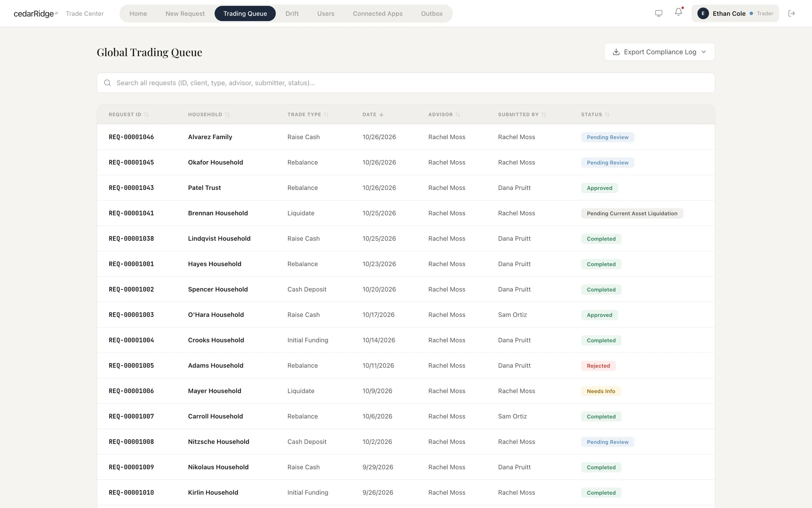Click the Kirlin Household entry
The width and height of the screenshot is (812, 508).
tap(213, 493)
